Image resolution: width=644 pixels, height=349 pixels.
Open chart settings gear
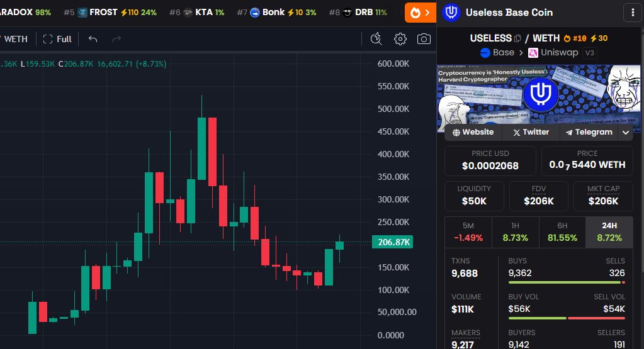click(400, 39)
